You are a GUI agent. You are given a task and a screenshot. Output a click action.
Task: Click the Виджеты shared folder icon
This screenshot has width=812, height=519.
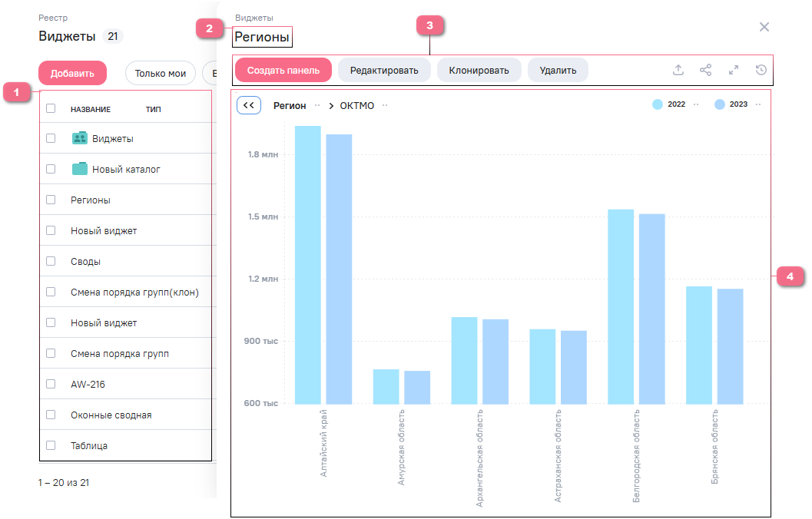click(x=80, y=138)
